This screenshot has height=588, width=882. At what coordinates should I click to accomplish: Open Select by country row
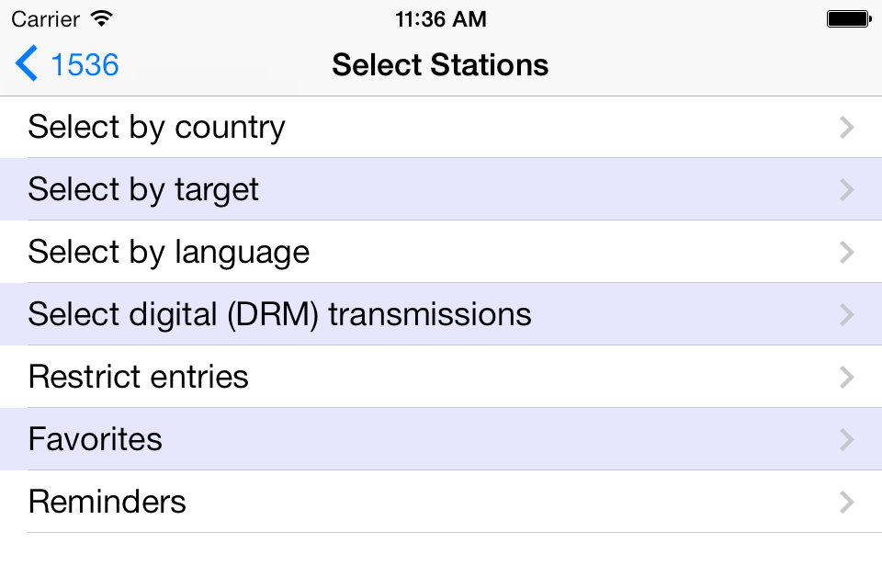point(441,127)
